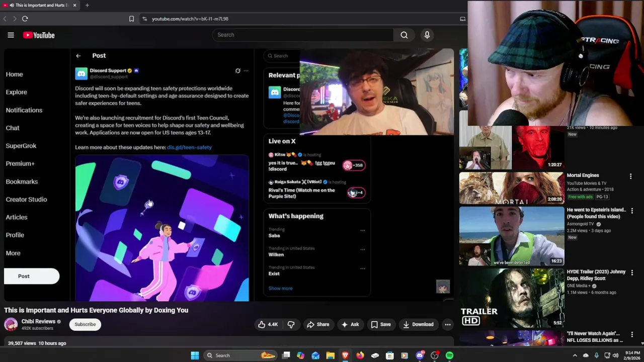Open the HYDE Trailer thumbnail

512,298
